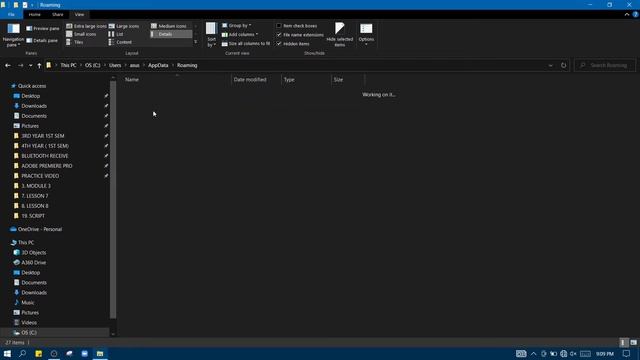Open A360 Drive in navigation pane

33,262
